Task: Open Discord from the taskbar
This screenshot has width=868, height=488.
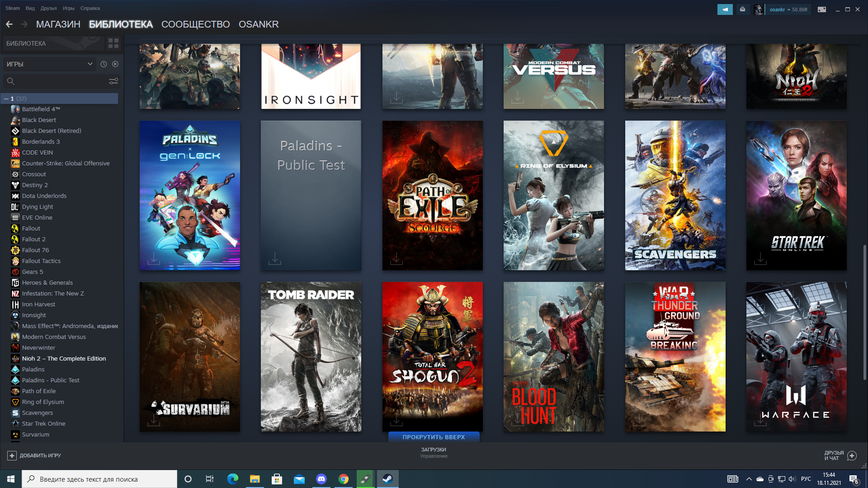Action: pyautogui.click(x=321, y=479)
